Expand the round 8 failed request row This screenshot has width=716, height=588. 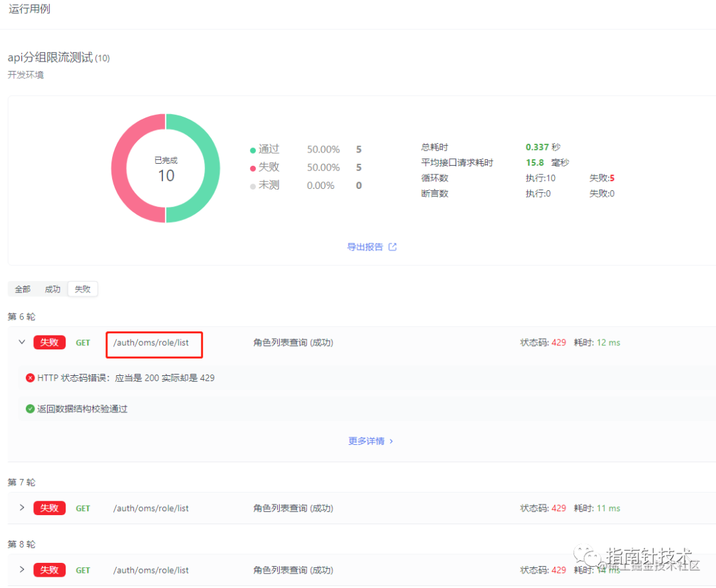click(x=21, y=569)
